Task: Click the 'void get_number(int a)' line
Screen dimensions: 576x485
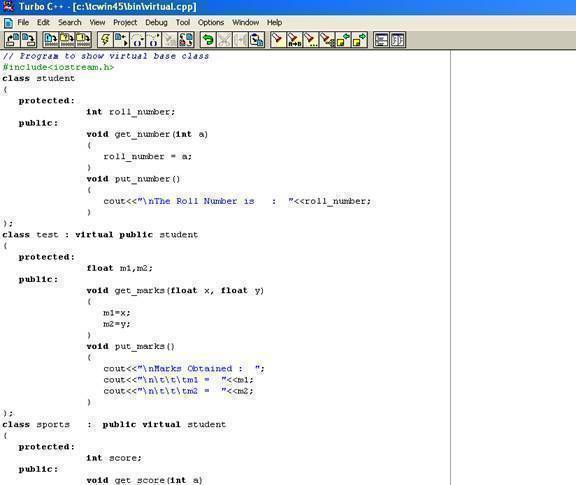Action: point(147,134)
